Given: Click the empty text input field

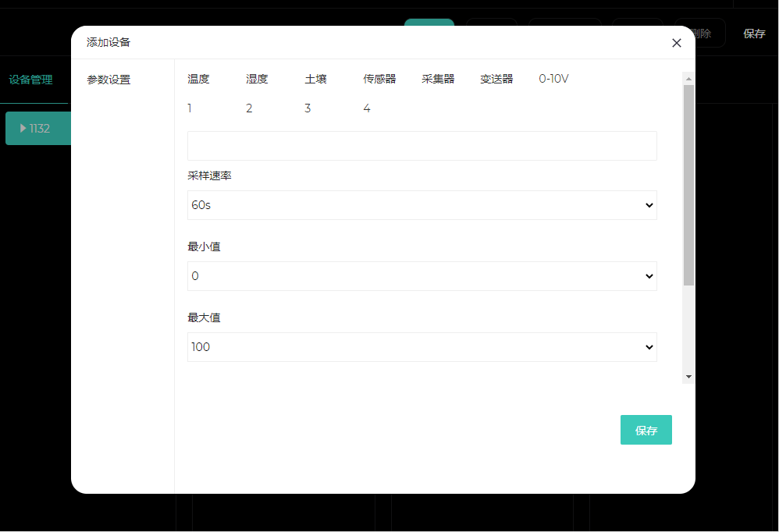Looking at the screenshot, I should [422, 146].
